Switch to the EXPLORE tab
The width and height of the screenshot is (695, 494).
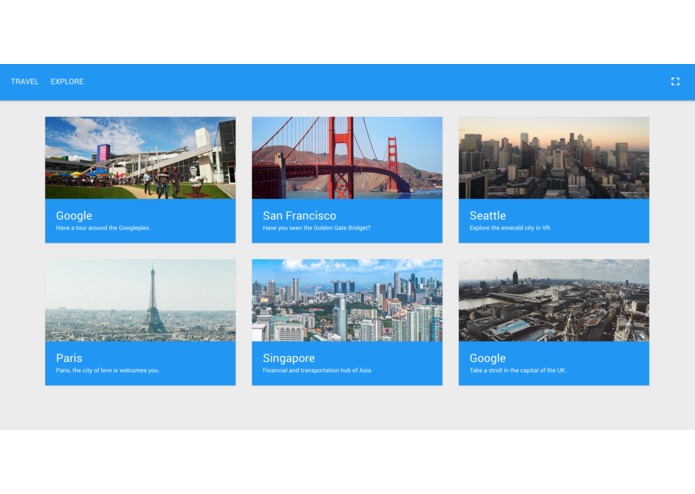point(67,82)
